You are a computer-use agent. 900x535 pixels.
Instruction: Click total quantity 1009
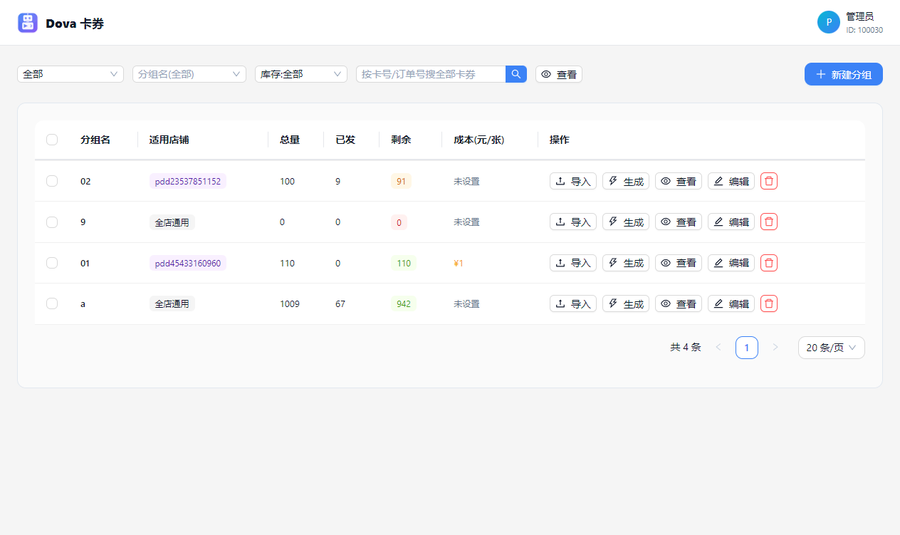290,304
